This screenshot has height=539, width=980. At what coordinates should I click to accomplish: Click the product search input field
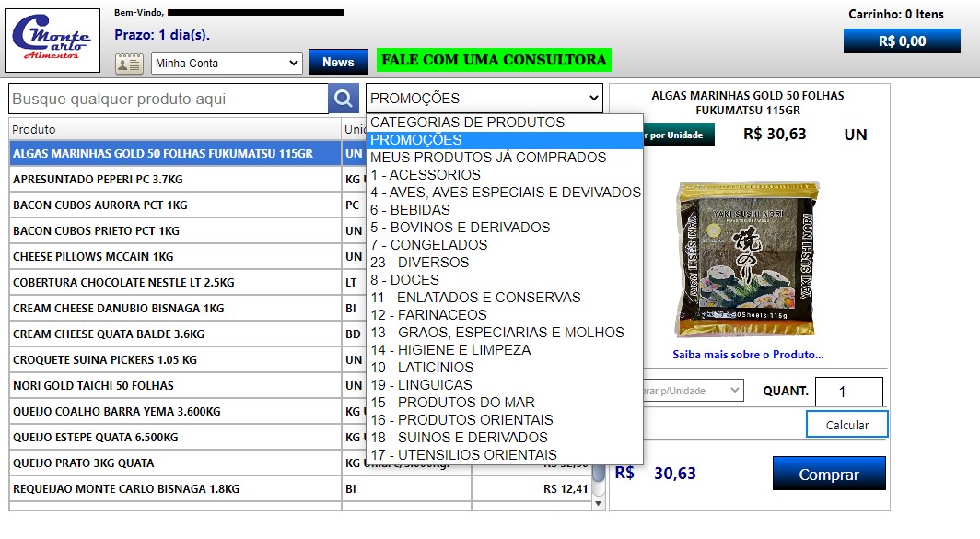coord(166,97)
